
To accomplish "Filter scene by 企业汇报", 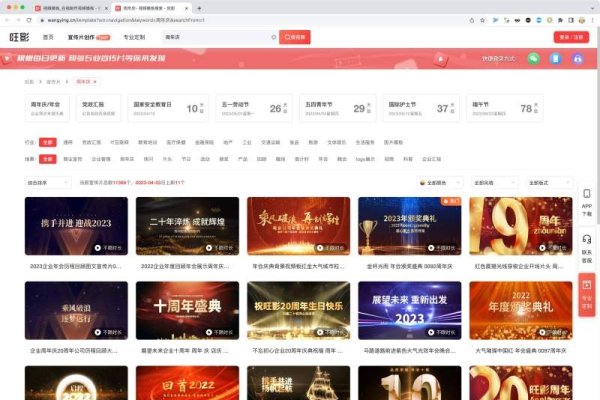I will (432, 159).
